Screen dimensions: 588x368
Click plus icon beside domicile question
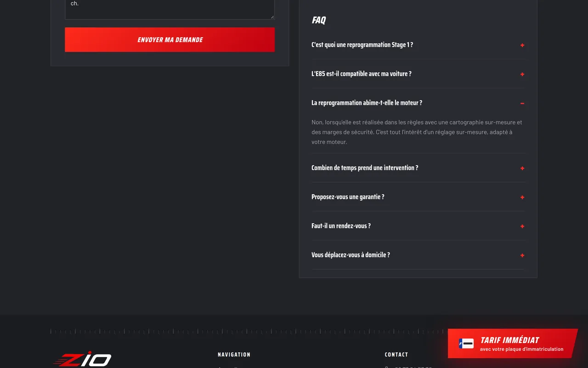[x=522, y=255]
